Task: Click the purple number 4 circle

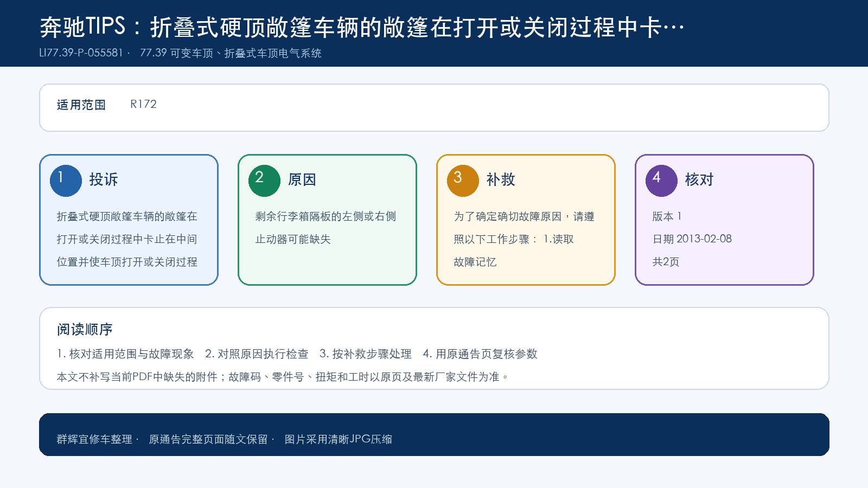Action: pos(661,181)
